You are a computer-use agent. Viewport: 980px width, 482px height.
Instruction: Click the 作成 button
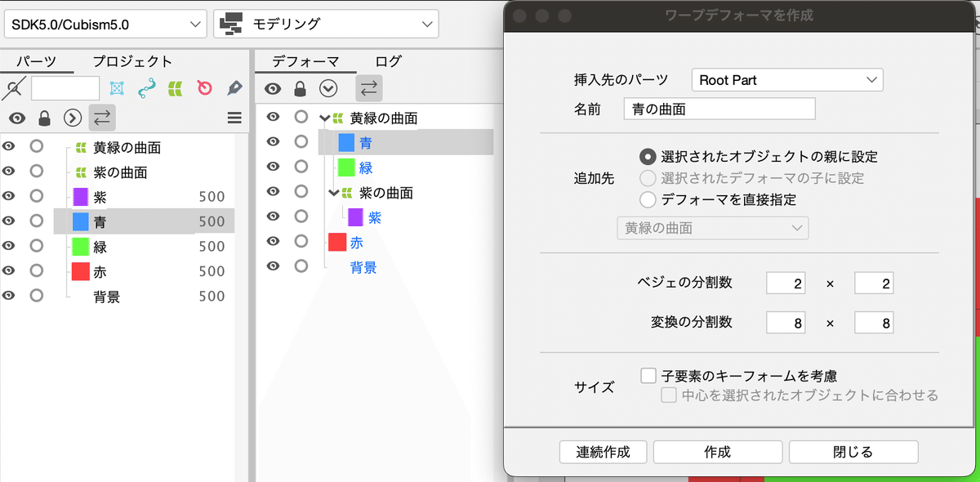pos(717,452)
